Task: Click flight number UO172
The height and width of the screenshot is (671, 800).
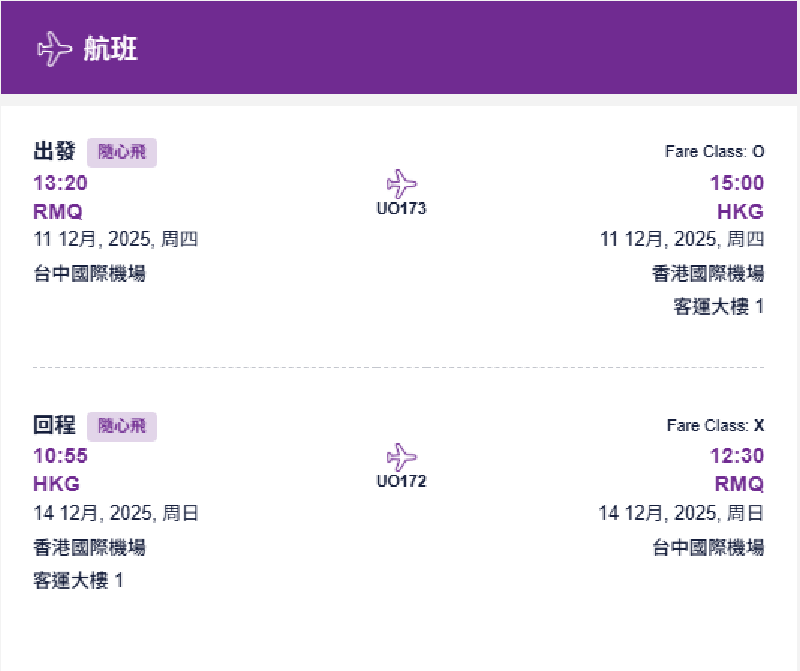Action: [x=401, y=482]
